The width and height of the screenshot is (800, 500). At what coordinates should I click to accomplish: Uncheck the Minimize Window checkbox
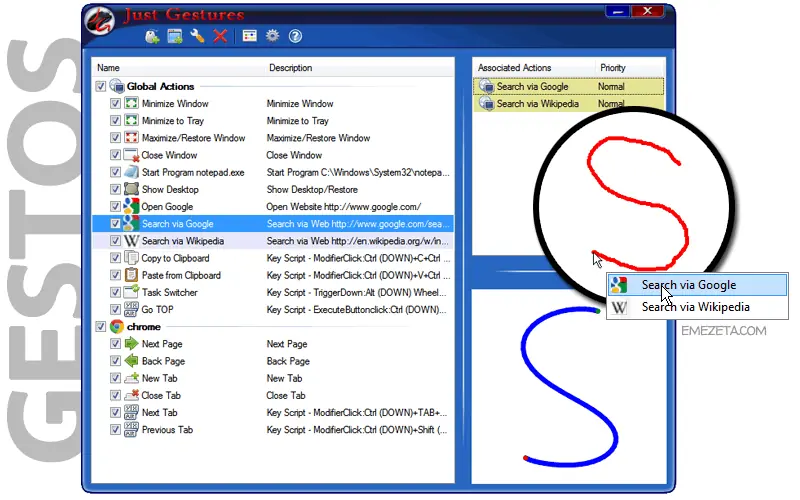point(115,104)
